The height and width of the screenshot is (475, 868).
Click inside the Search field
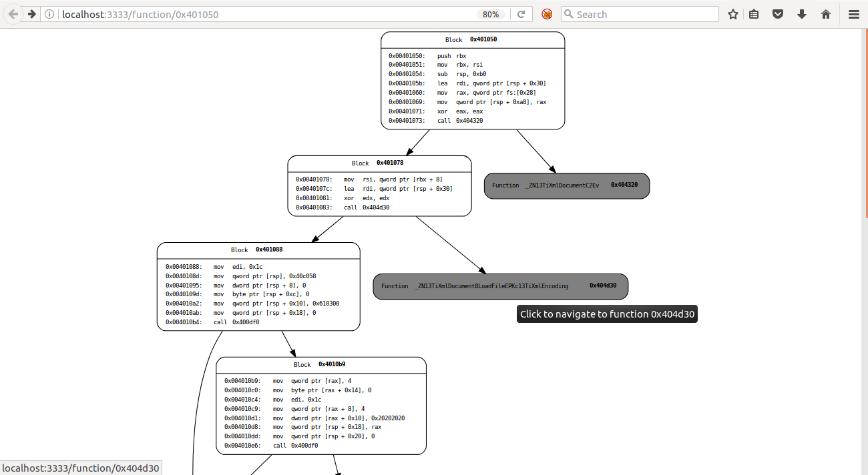[638, 14]
